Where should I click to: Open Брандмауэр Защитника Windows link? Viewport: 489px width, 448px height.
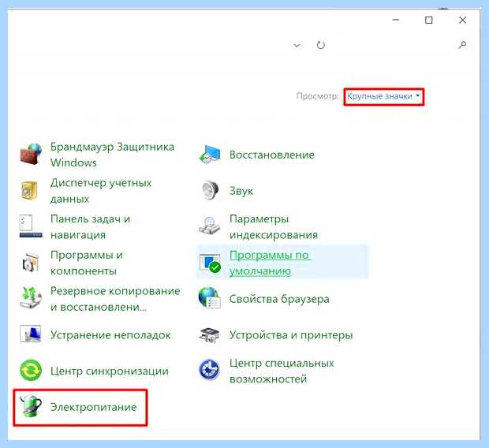click(112, 155)
